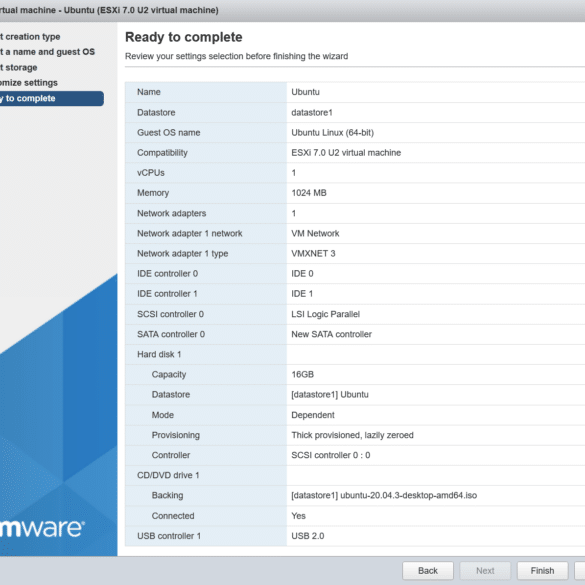Click the Connected value Yes
The width and height of the screenshot is (585, 585).
coord(298,516)
